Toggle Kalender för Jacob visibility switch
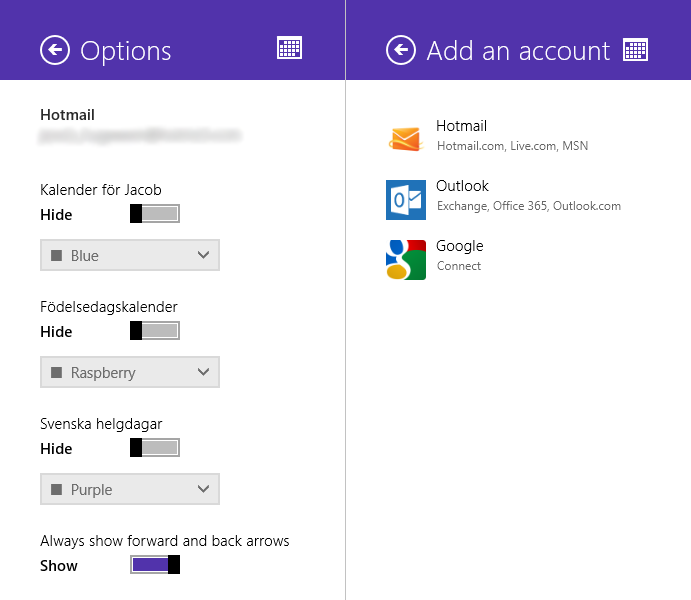This screenshot has width=691, height=600. point(155,213)
